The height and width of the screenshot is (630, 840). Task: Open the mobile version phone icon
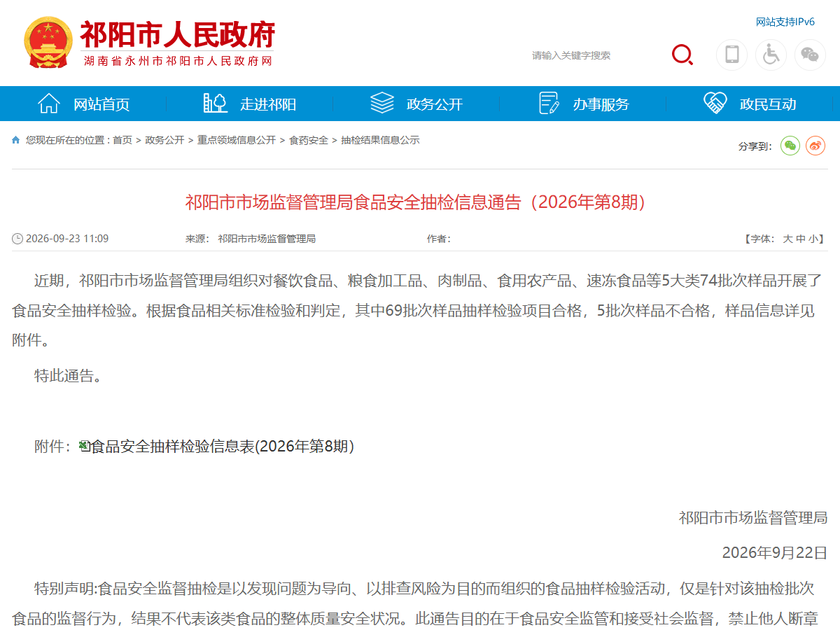click(x=731, y=55)
